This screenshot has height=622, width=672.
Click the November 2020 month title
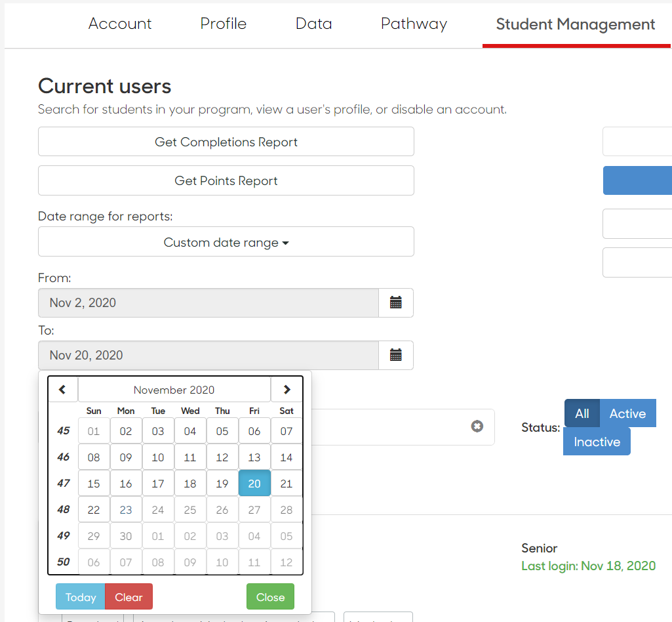coord(174,390)
